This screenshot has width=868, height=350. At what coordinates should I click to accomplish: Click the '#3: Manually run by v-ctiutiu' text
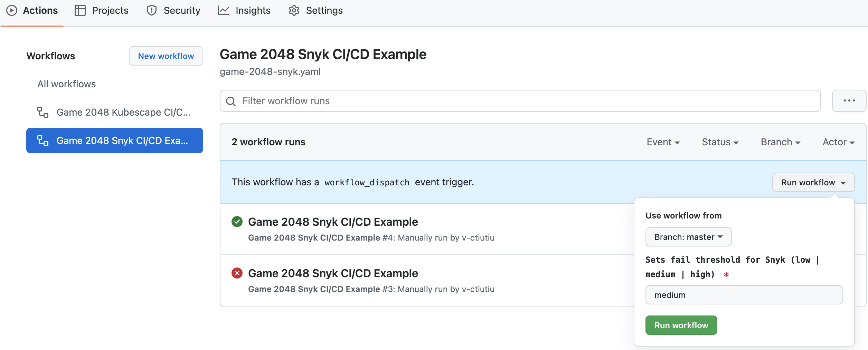click(438, 289)
